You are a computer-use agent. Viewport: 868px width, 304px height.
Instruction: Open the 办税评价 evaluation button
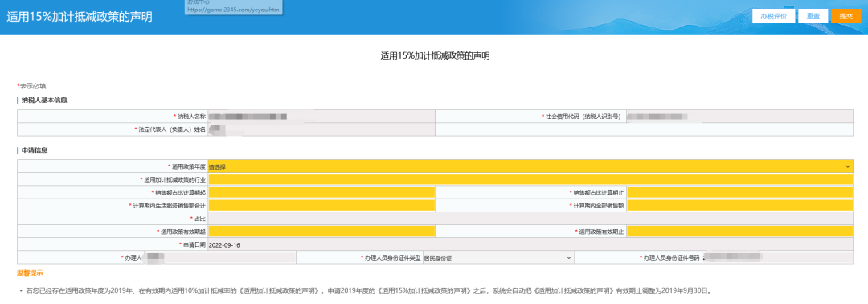773,16
